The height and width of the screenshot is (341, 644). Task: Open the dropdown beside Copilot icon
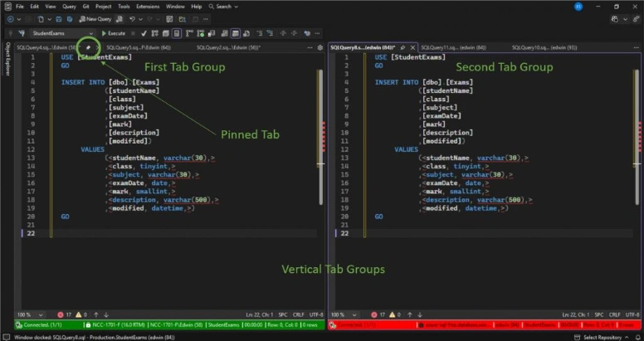626,19
